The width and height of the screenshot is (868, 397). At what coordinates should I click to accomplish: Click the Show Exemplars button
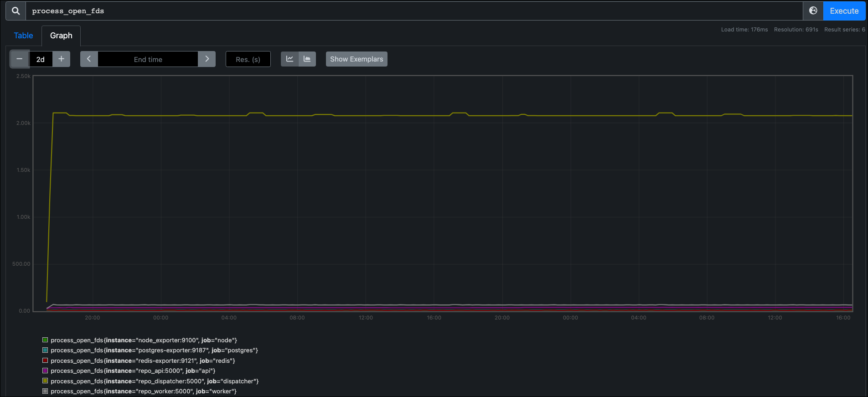(356, 59)
